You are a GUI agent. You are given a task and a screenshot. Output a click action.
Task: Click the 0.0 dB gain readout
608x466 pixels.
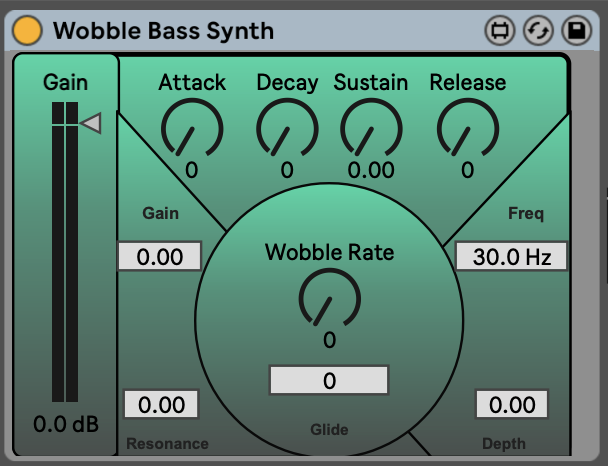tap(66, 424)
